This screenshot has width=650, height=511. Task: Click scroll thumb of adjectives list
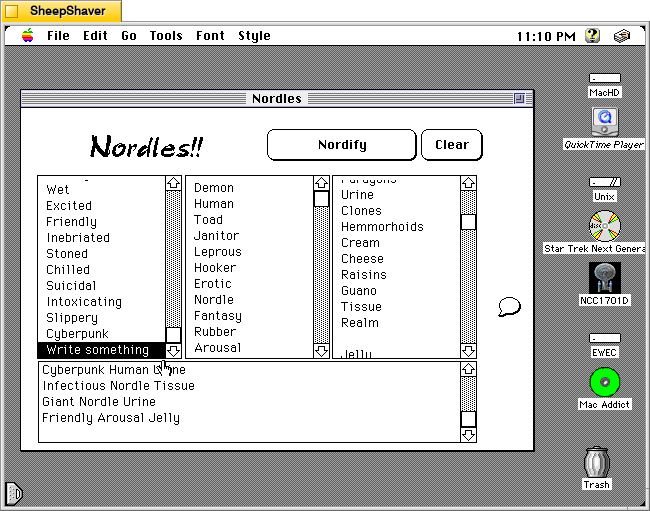[173, 335]
